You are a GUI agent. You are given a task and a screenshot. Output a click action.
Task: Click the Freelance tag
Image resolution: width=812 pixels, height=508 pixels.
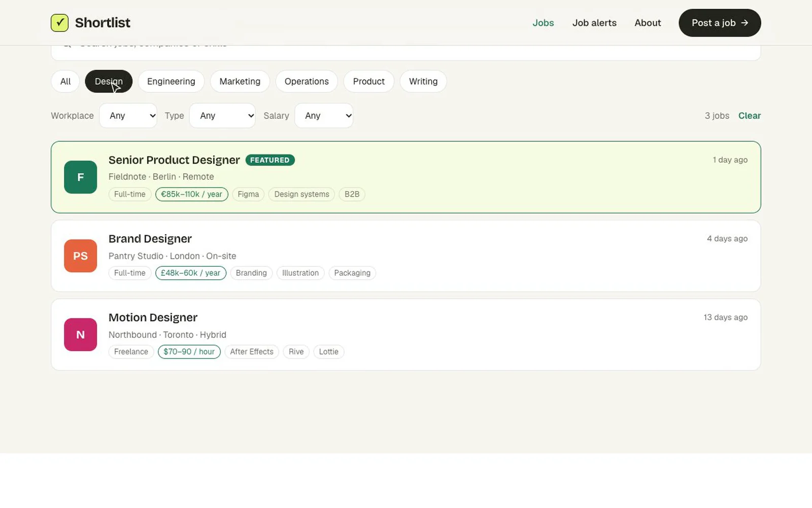(x=131, y=352)
